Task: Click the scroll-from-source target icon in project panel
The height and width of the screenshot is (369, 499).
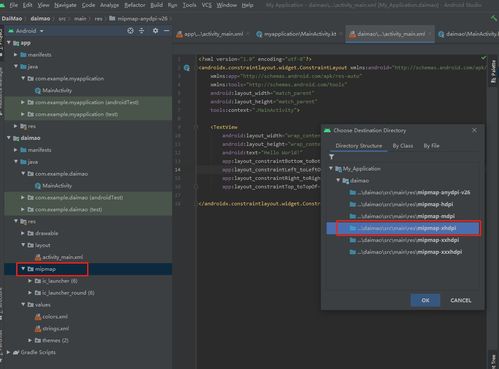Action: point(130,31)
